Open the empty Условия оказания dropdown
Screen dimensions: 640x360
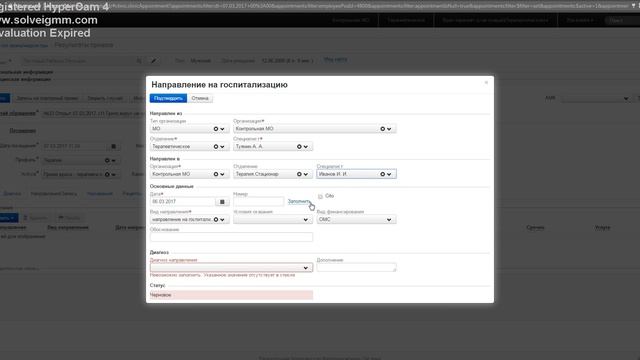pyautogui.click(x=273, y=220)
